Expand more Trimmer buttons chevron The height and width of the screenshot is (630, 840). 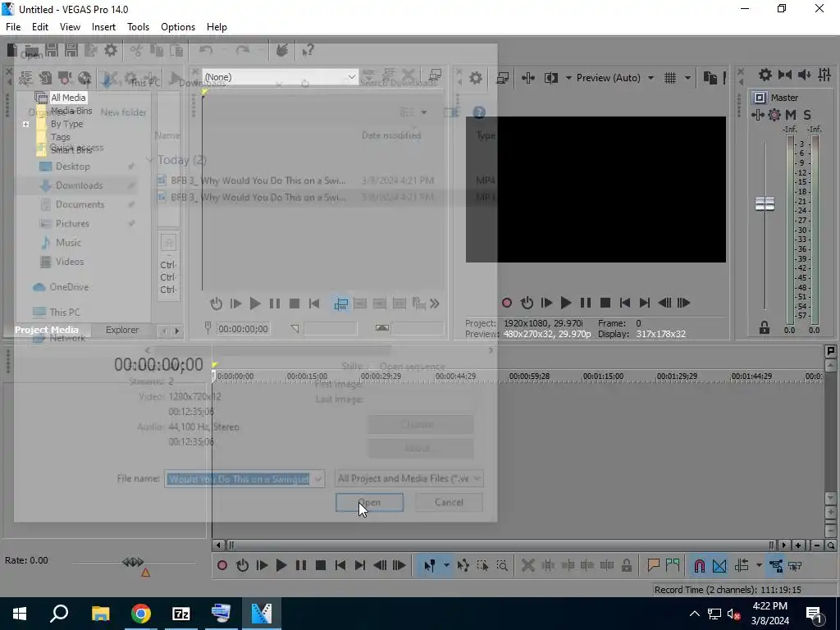tap(435, 304)
